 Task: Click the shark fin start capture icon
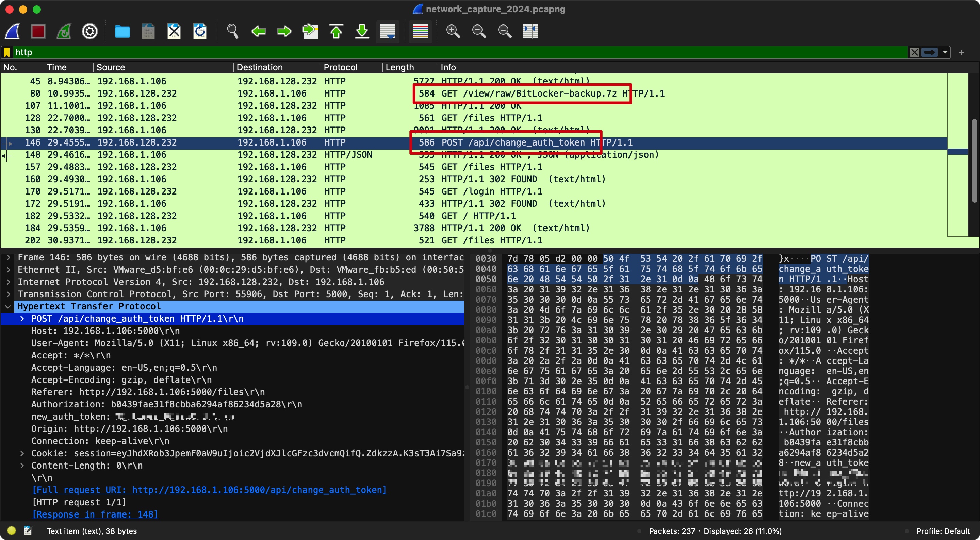coord(13,31)
